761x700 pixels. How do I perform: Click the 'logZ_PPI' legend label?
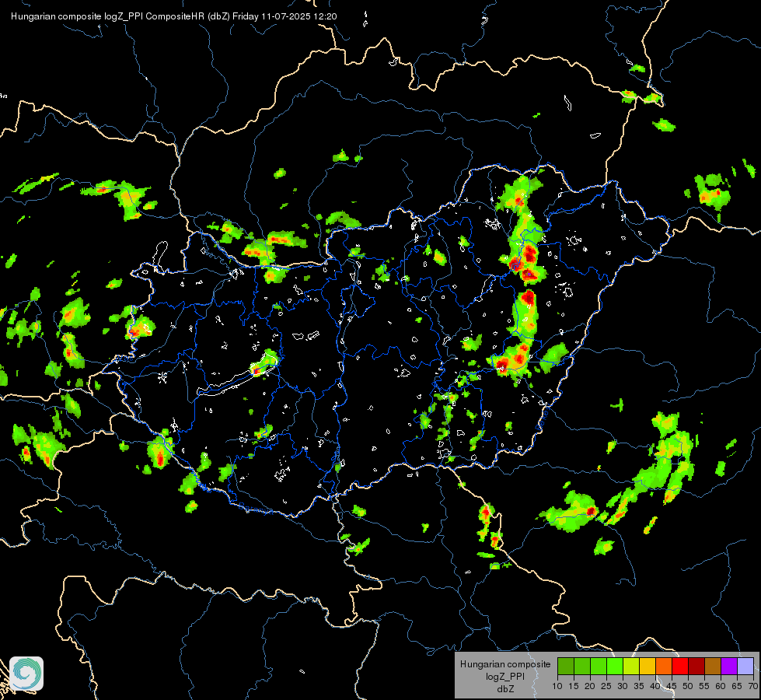(505, 677)
